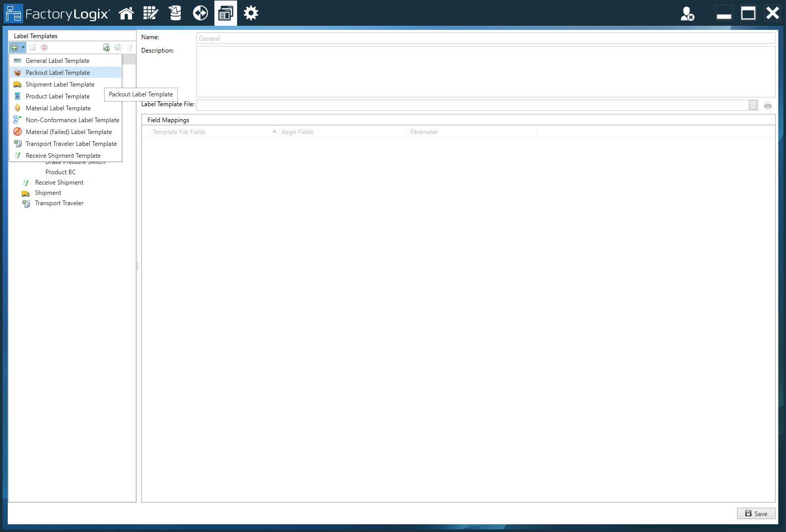Click the export templates icon above the list
Image resolution: width=786 pixels, height=532 pixels.
pos(106,47)
